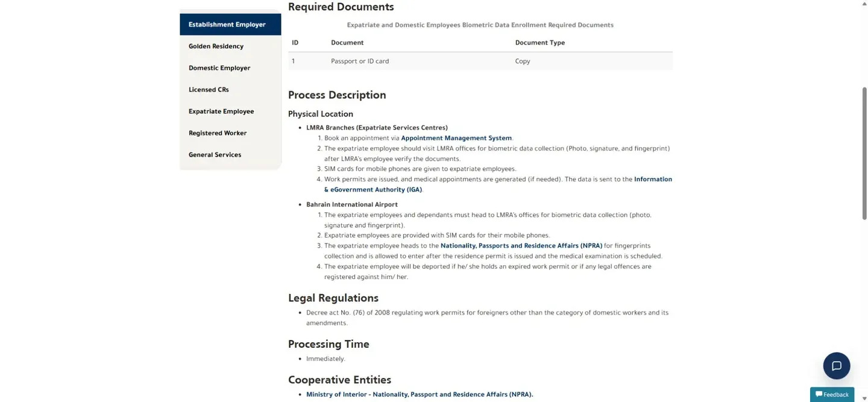Click 'provided with SIM cards' airport step

tap(437, 236)
